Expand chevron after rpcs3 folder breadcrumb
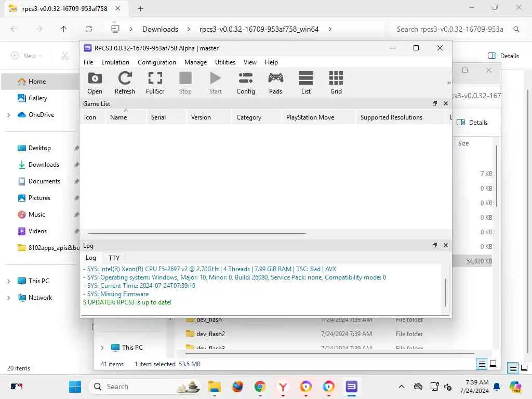Screen dimensions: 532x399 click(x=330, y=29)
